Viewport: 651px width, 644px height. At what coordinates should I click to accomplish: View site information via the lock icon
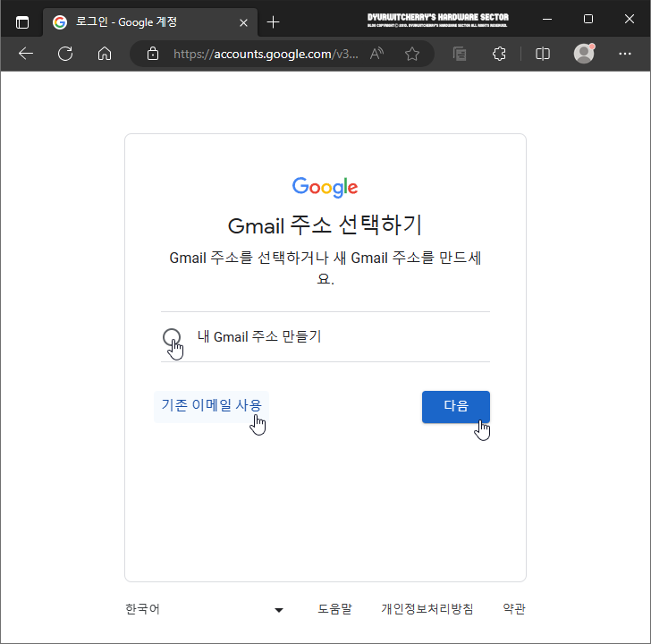click(x=153, y=54)
